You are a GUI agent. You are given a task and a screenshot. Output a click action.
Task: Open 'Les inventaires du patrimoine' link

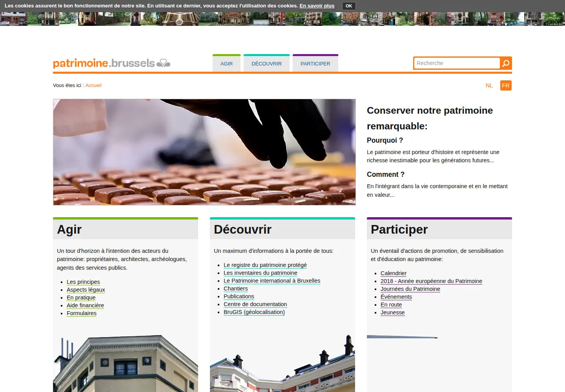tap(261, 273)
